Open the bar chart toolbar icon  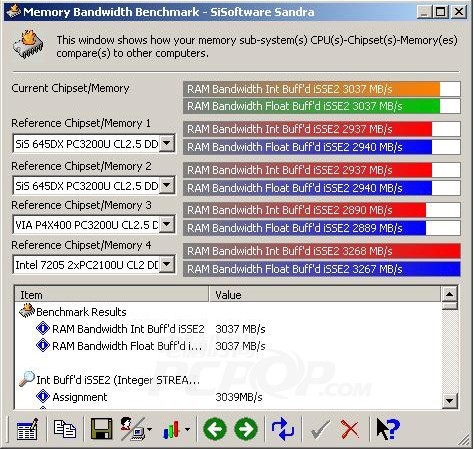[x=172, y=429]
